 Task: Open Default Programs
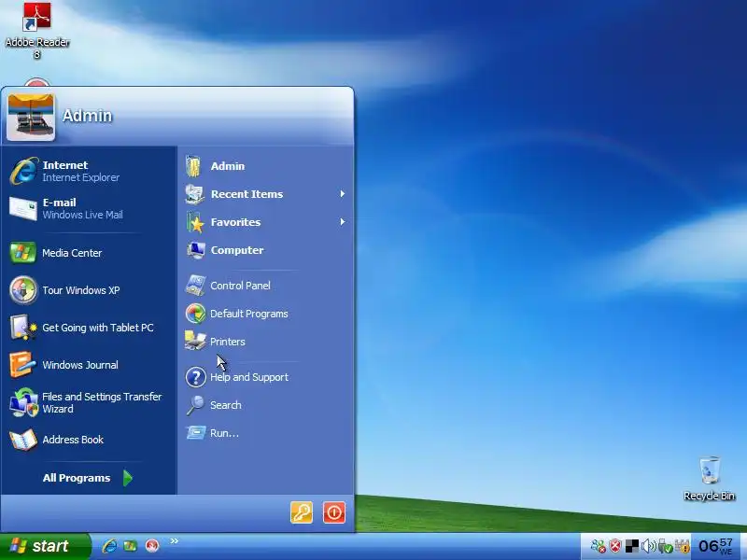tap(266, 314)
